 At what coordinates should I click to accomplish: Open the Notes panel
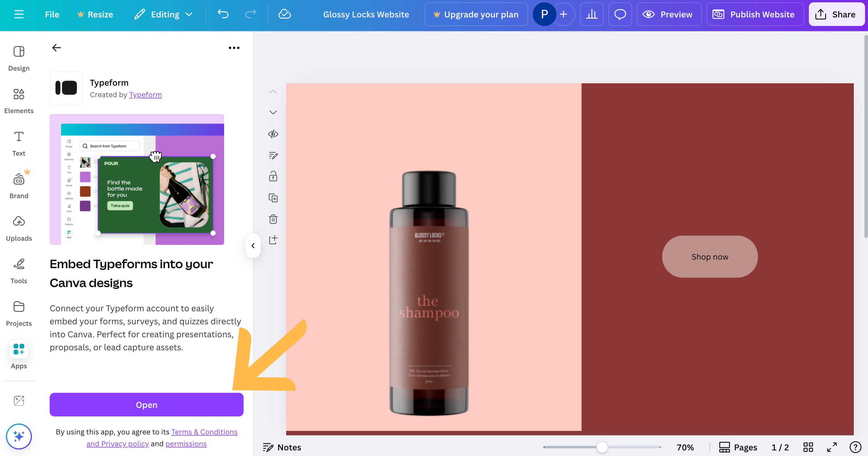282,447
